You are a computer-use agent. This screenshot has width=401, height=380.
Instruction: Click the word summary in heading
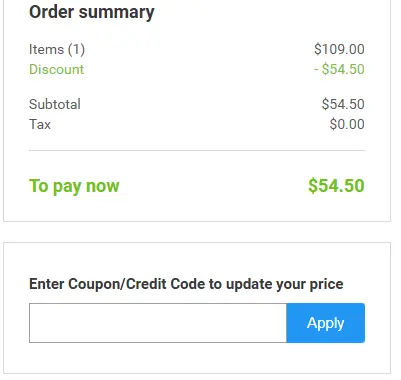point(117,13)
